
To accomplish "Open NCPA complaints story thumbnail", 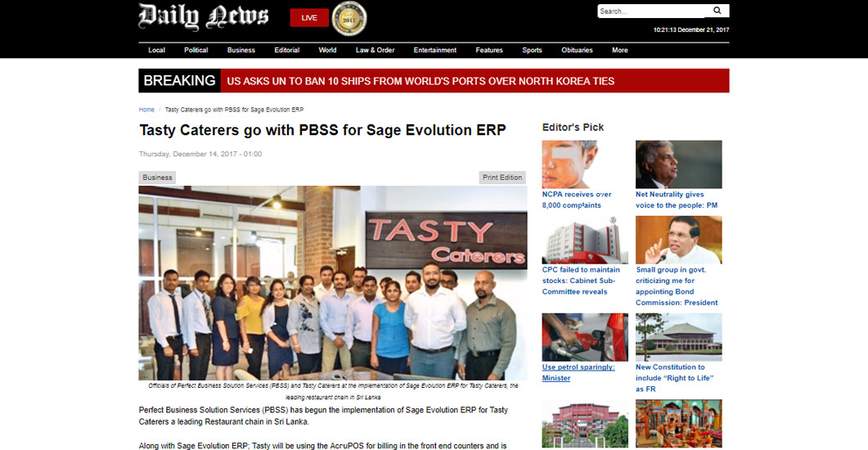I will coord(585,164).
